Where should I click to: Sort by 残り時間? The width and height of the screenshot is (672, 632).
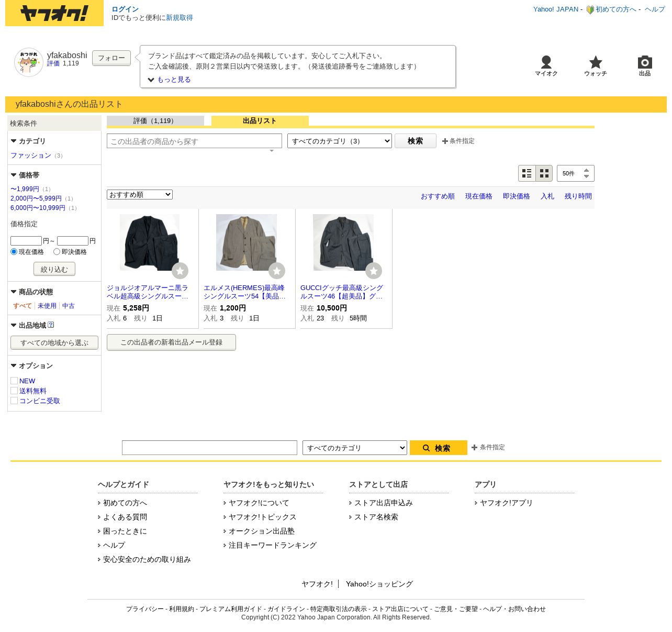tap(578, 196)
